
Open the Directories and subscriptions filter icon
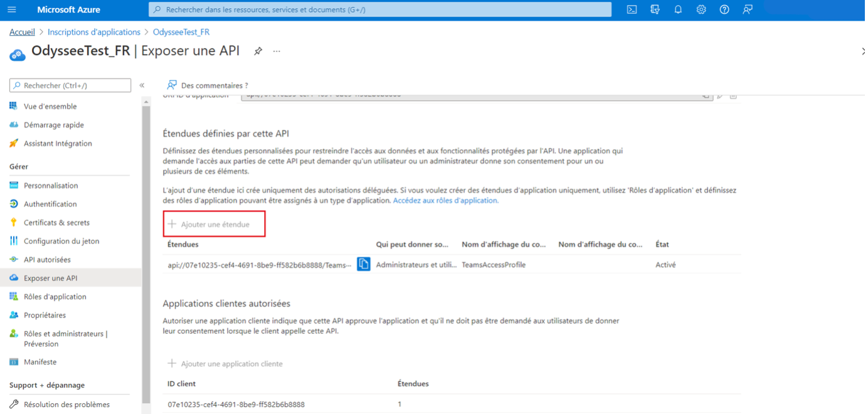tap(655, 9)
